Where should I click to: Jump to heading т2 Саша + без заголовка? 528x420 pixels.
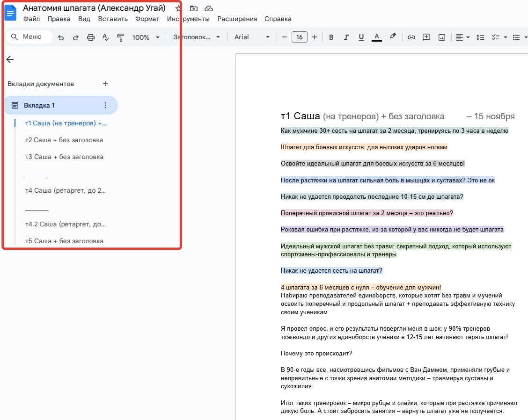(64, 140)
